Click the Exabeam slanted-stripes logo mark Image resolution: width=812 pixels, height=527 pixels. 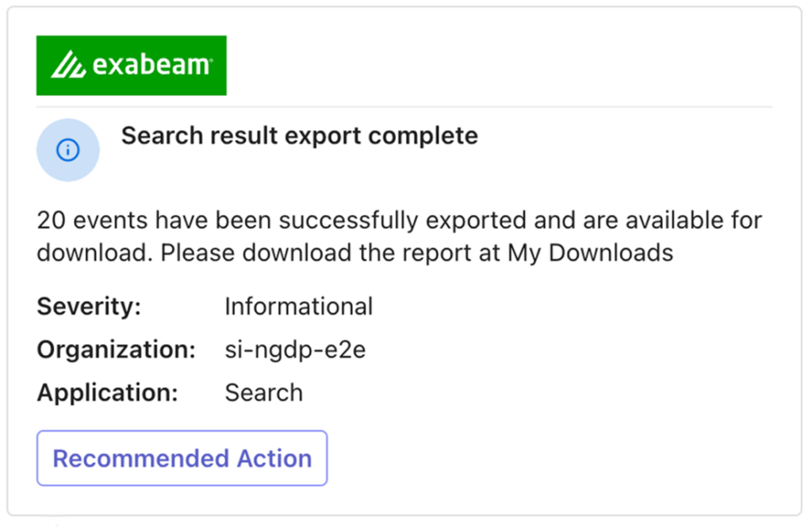point(68,66)
